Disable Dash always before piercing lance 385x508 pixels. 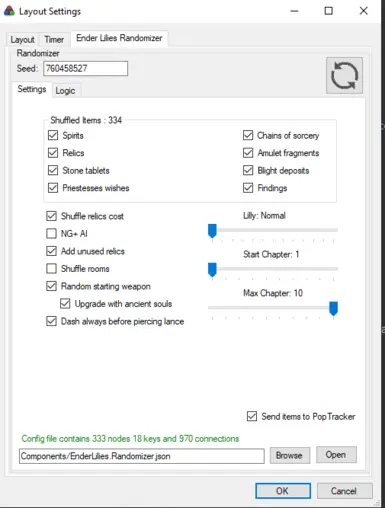pyautogui.click(x=51, y=321)
